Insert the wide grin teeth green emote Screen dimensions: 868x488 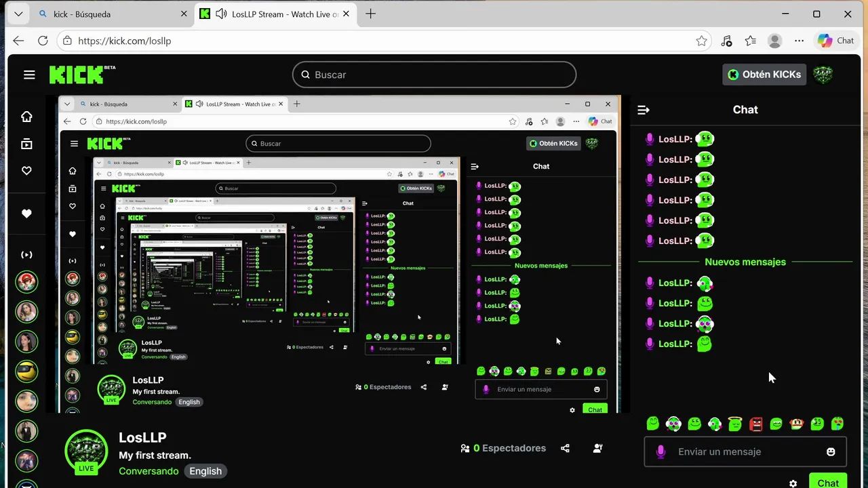point(776,424)
